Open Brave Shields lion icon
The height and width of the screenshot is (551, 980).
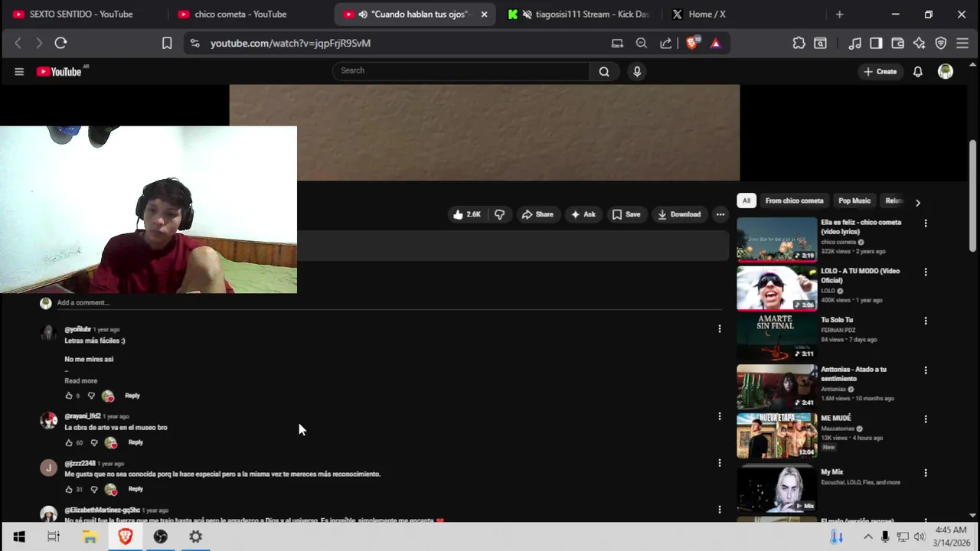pos(692,44)
